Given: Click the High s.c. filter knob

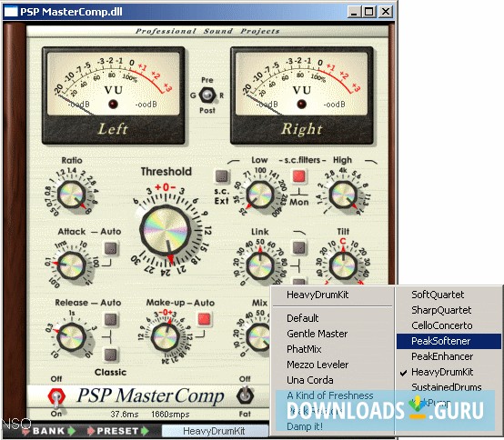Looking at the screenshot, I should click(x=344, y=195).
